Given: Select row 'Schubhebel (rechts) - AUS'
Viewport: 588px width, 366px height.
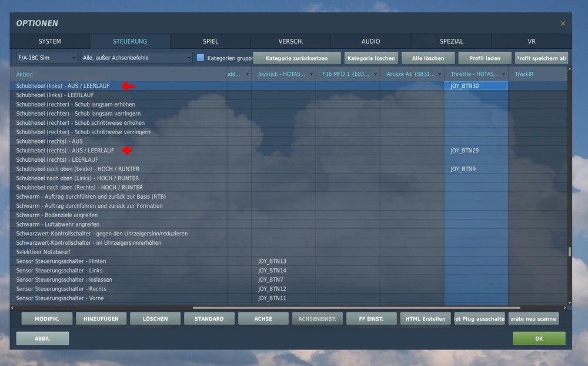Looking at the screenshot, I should pos(288,141).
